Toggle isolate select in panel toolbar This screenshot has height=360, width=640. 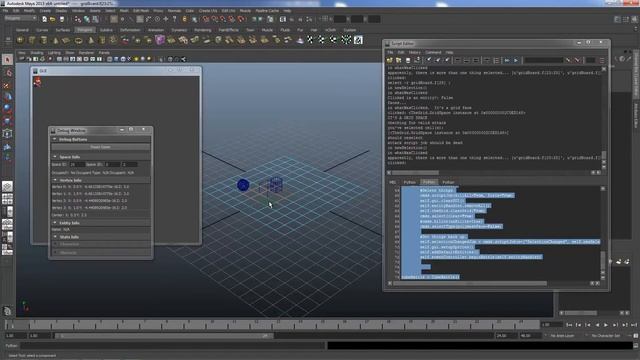(x=161, y=59)
